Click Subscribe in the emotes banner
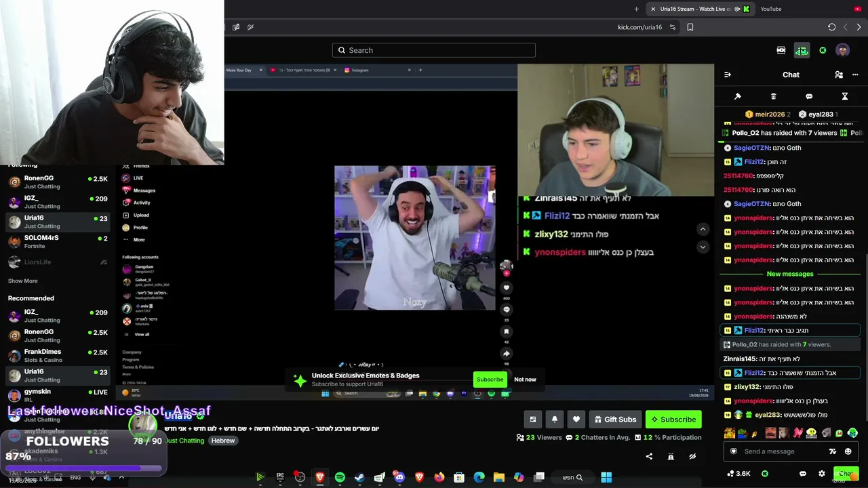 tap(490, 380)
